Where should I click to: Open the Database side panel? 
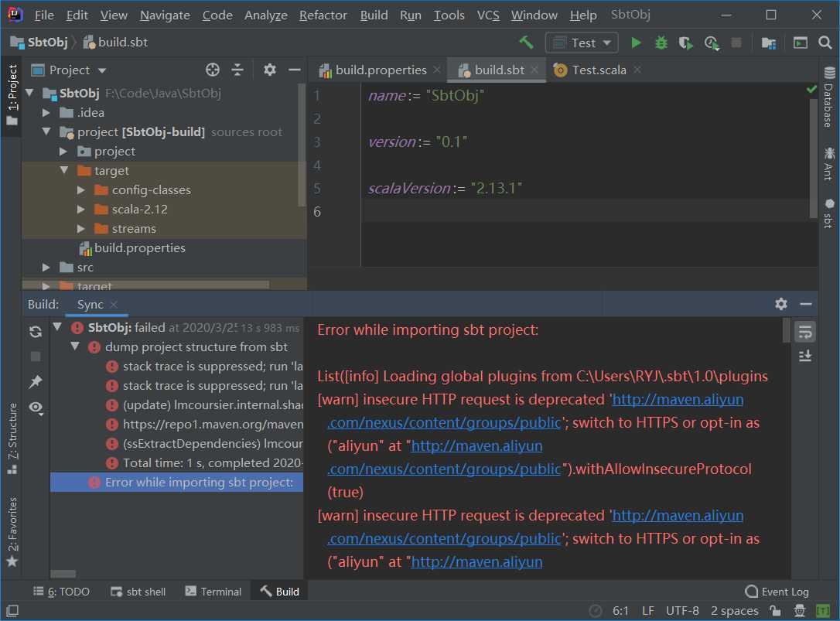(829, 97)
